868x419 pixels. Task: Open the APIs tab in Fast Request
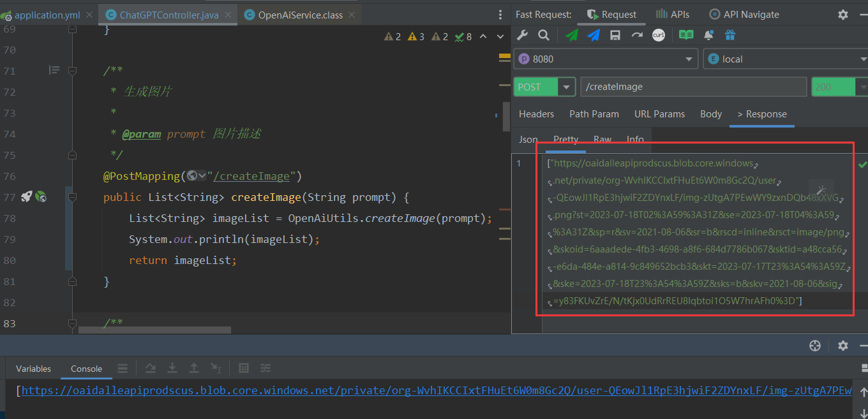(673, 14)
